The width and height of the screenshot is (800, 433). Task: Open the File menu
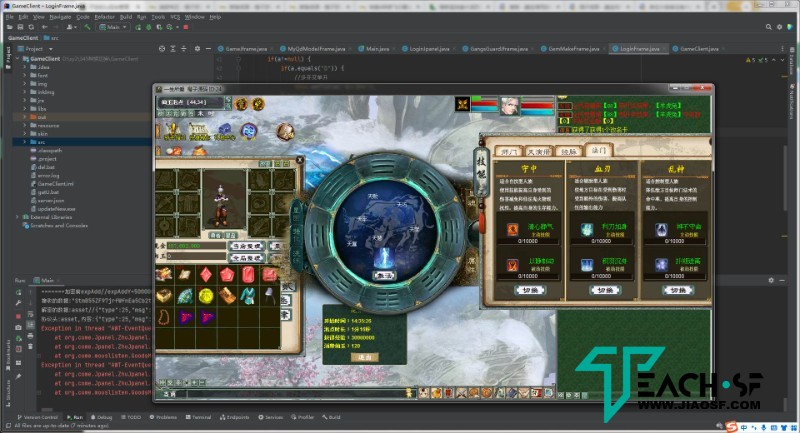pos(10,17)
